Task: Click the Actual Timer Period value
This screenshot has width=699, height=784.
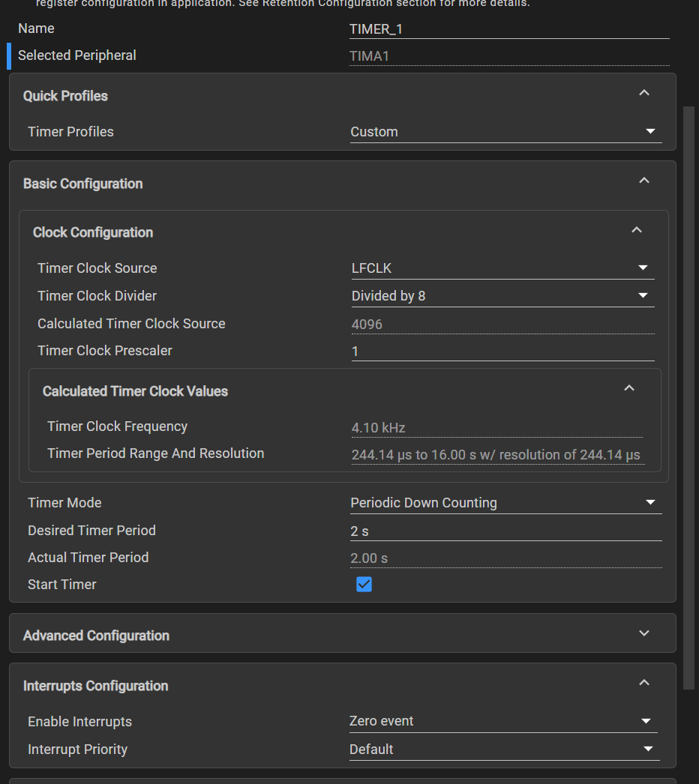Action: pyautogui.click(x=505, y=558)
